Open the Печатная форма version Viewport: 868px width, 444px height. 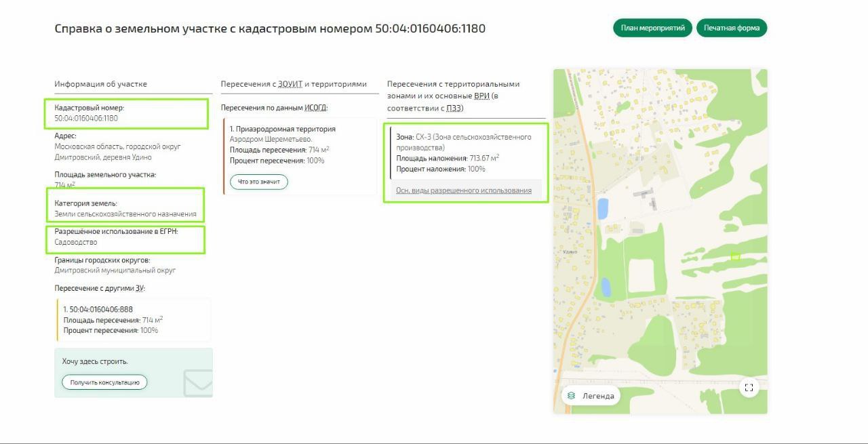click(731, 28)
